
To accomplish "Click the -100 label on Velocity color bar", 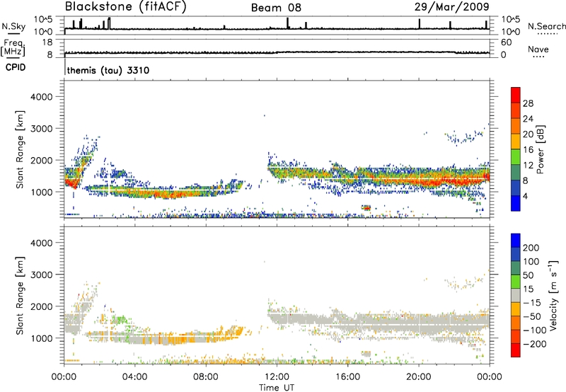I will pyautogui.click(x=535, y=330).
